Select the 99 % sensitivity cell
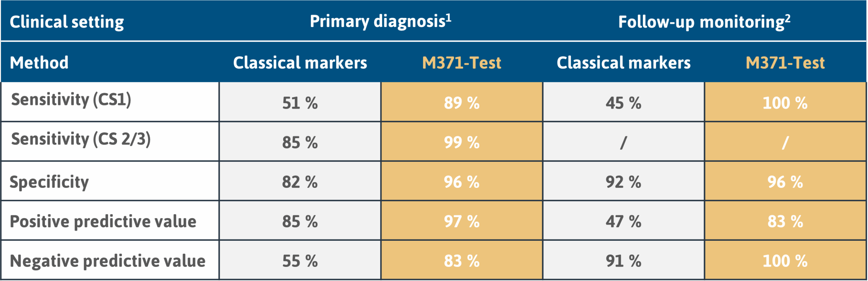Image resolution: width=868 pixels, height=281 pixels. tap(461, 143)
